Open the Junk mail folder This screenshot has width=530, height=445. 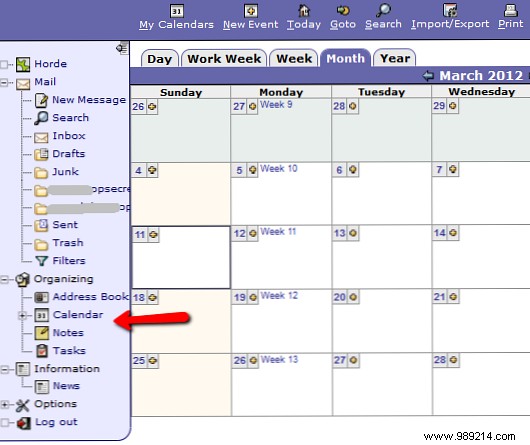click(x=65, y=172)
